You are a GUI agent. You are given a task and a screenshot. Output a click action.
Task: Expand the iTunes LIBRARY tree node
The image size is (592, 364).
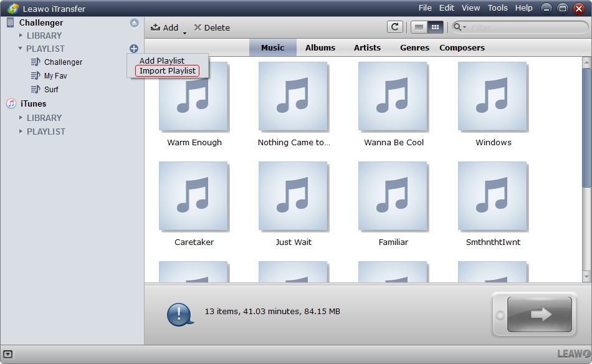coord(21,117)
